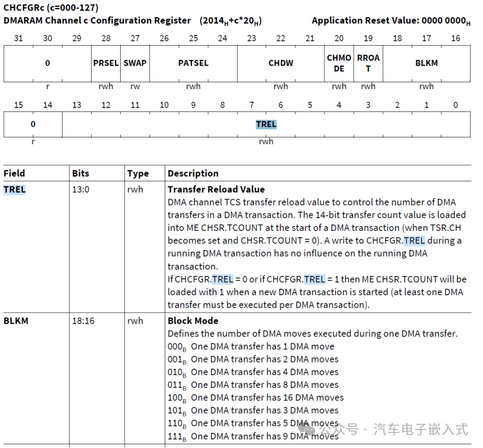The height and width of the screenshot is (448, 483).
Task: Click bit number 0 in the lower diagram row
Action: pyautogui.click(x=456, y=105)
